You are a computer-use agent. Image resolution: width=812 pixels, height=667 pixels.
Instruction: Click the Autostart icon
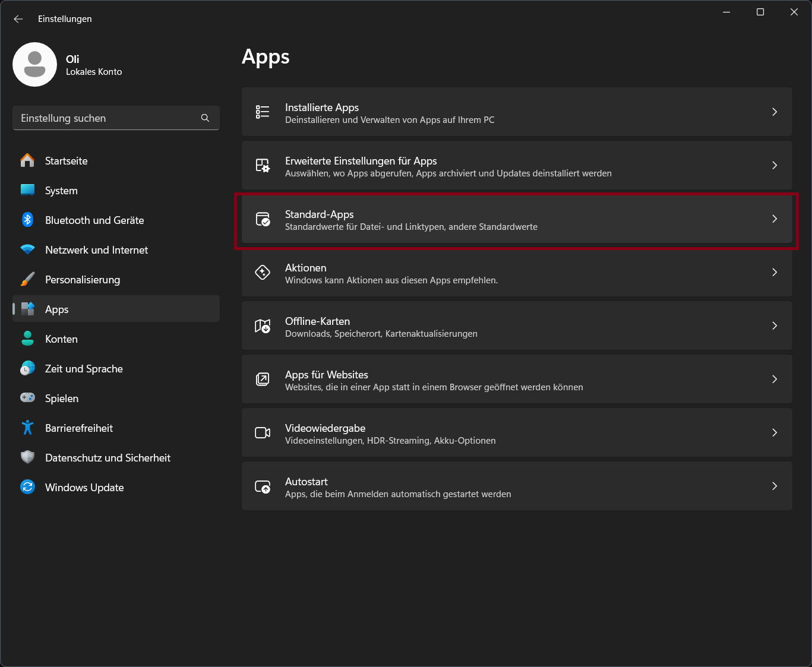[x=263, y=486]
